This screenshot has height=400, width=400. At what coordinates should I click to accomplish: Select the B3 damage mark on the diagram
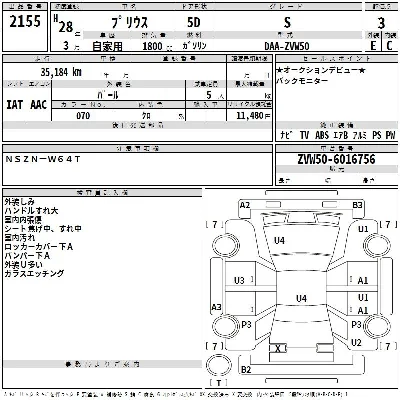(x=357, y=205)
